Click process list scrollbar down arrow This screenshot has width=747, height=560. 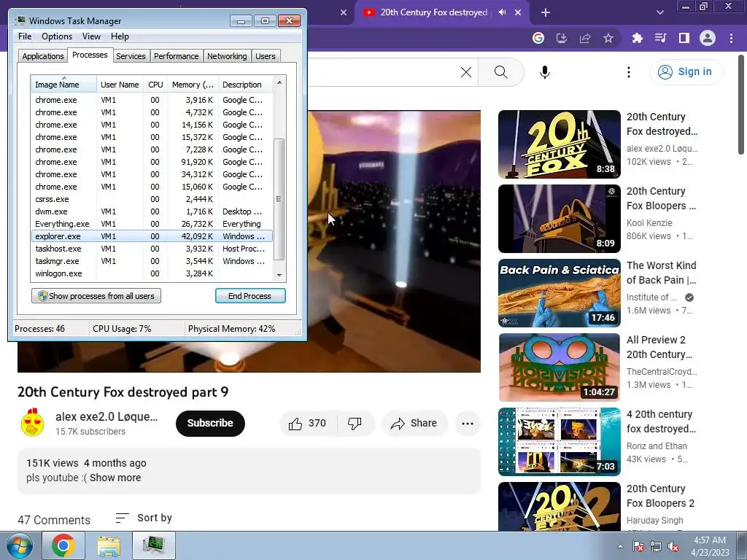tap(279, 275)
